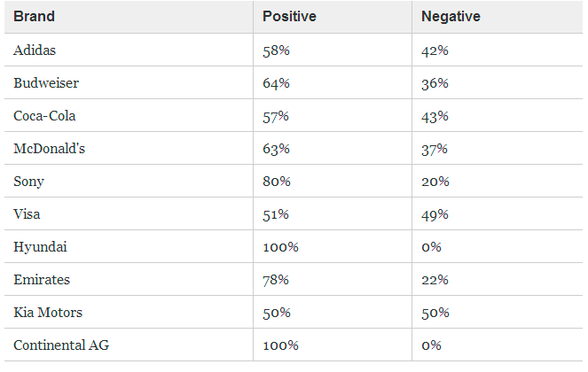Image resolution: width=588 pixels, height=372 pixels.
Task: Select Budweiser's 36% negative value
Action: coord(435,83)
